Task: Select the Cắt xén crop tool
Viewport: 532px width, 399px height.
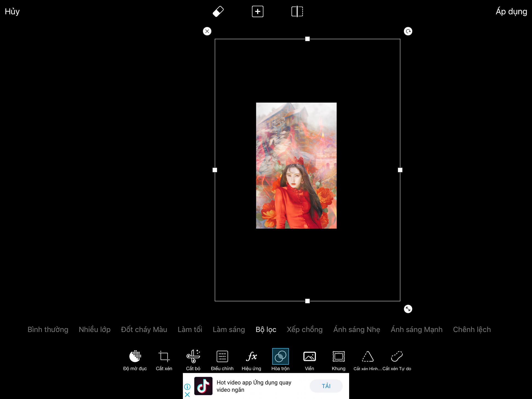Action: coord(164,360)
